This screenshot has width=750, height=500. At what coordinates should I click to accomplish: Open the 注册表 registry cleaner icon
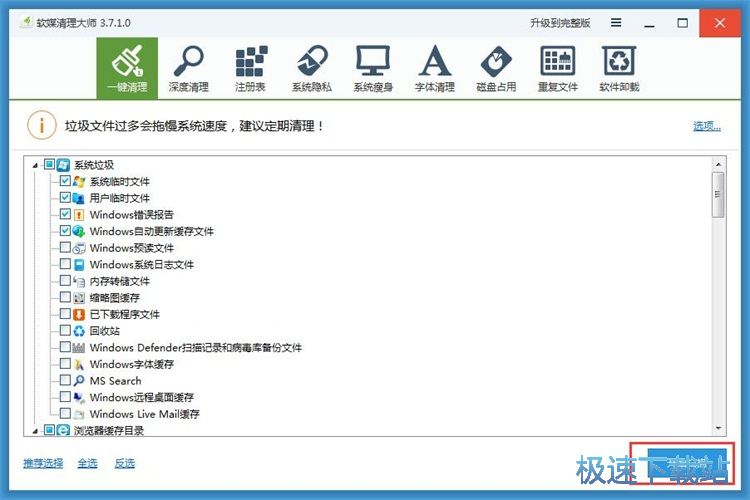pos(250,68)
